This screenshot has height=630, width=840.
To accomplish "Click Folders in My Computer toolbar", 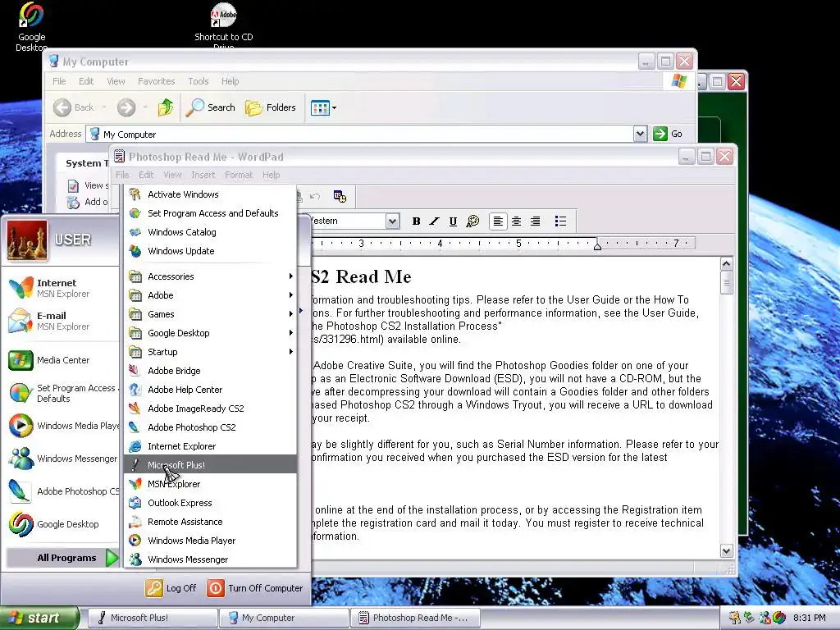I will point(271,107).
